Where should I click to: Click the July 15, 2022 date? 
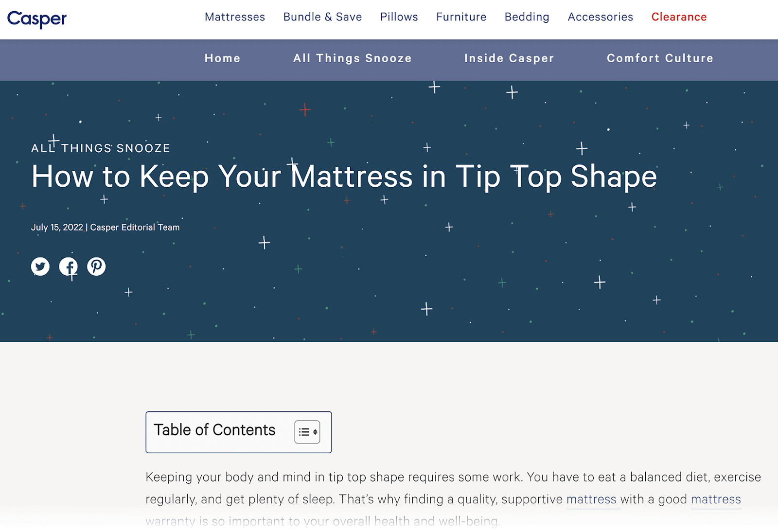pyautogui.click(x=57, y=227)
